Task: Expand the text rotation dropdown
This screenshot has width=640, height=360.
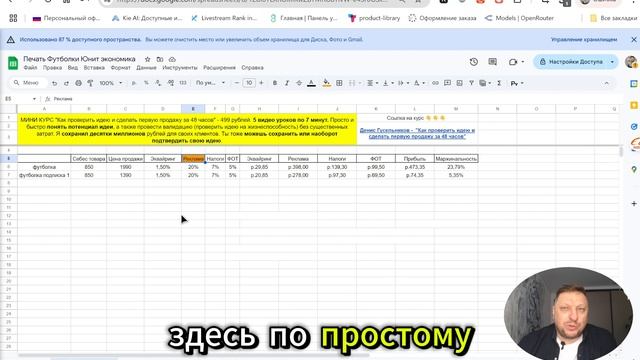Action: [x=423, y=83]
